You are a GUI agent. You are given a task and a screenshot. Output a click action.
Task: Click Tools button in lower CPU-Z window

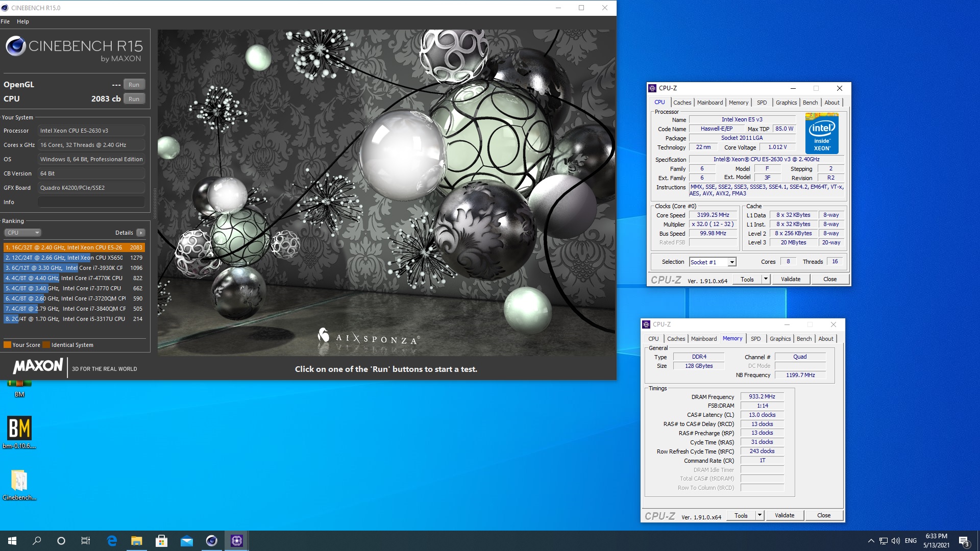pos(741,515)
